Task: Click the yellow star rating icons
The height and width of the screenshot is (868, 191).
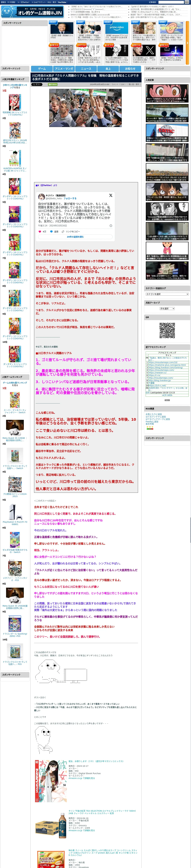Action: pos(150,427)
